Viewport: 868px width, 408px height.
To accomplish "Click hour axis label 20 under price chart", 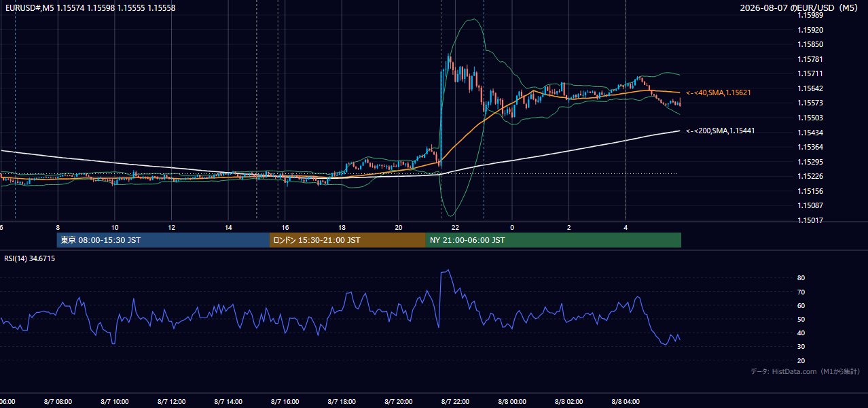I will pyautogui.click(x=399, y=227).
